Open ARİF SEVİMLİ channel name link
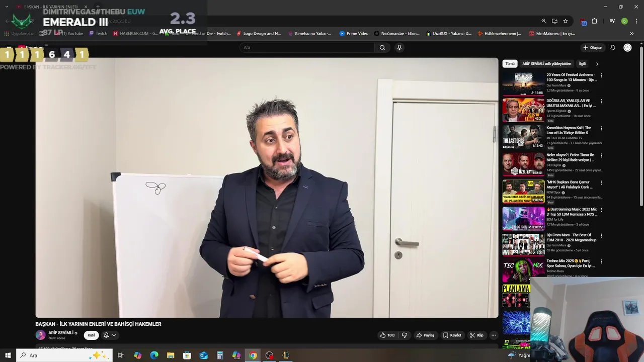The width and height of the screenshot is (644, 362). click(61, 333)
